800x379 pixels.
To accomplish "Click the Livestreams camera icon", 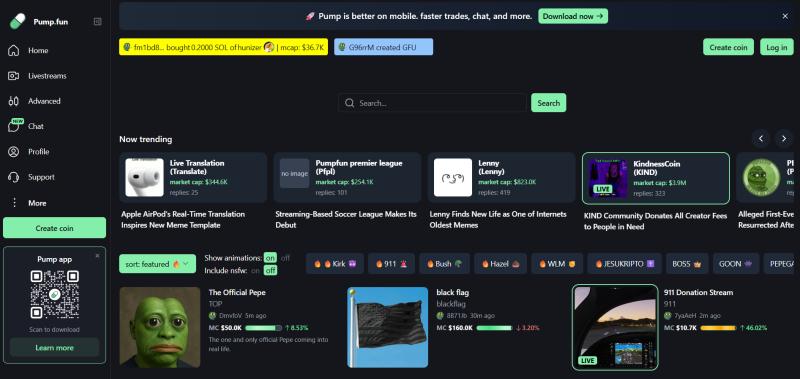I will click(x=14, y=76).
